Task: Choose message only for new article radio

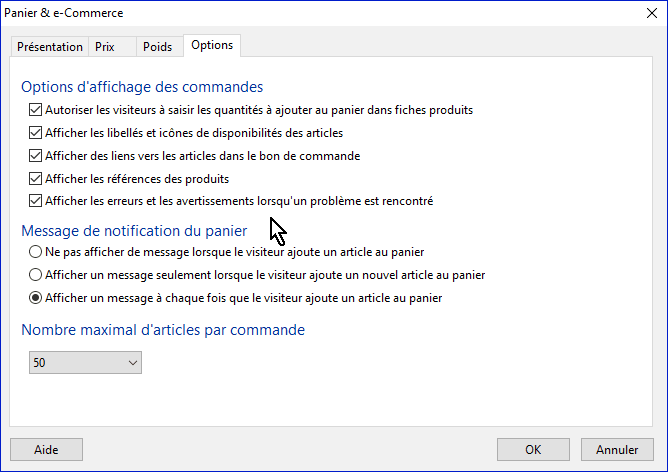Action: pos(36,275)
